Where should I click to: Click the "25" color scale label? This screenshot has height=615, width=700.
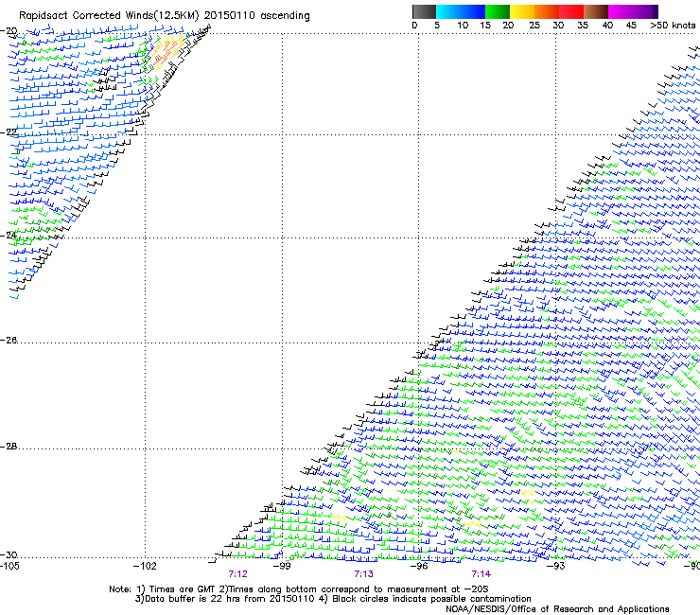coord(534,26)
